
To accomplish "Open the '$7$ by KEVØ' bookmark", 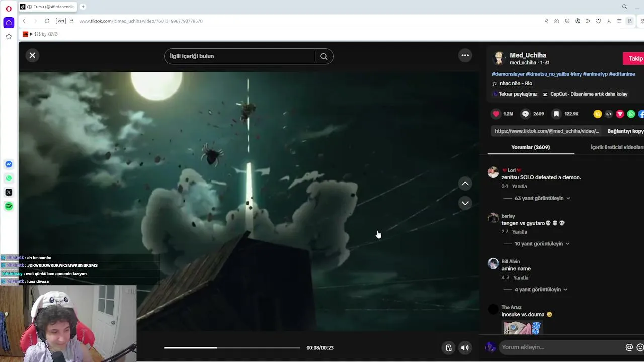I will [41, 34].
